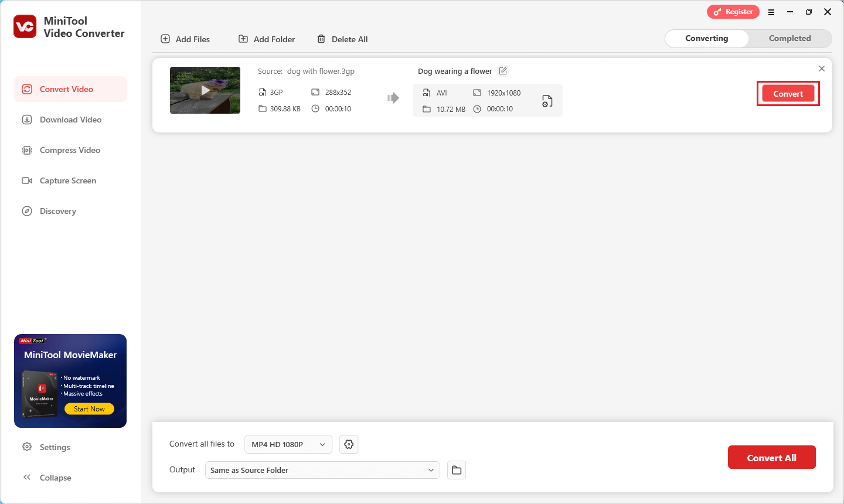Open the Discovery page
The width and height of the screenshot is (844, 504).
pyautogui.click(x=70, y=211)
